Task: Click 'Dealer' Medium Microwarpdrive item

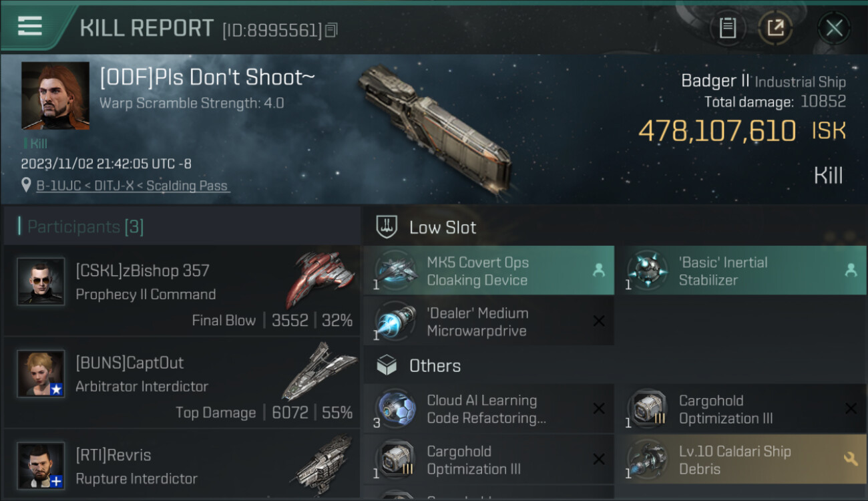Action: [489, 322]
